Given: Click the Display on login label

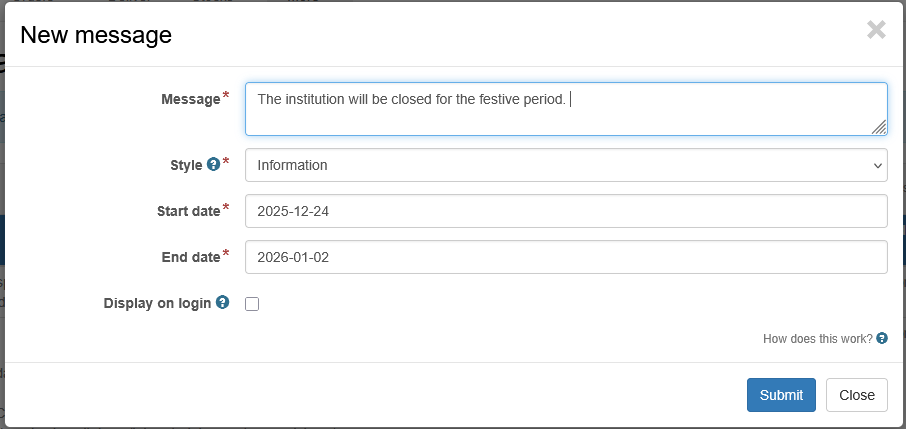Looking at the screenshot, I should pyautogui.click(x=157, y=303).
